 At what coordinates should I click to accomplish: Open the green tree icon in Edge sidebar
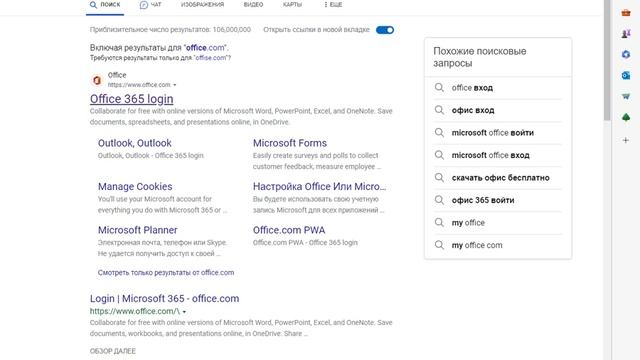click(x=626, y=118)
